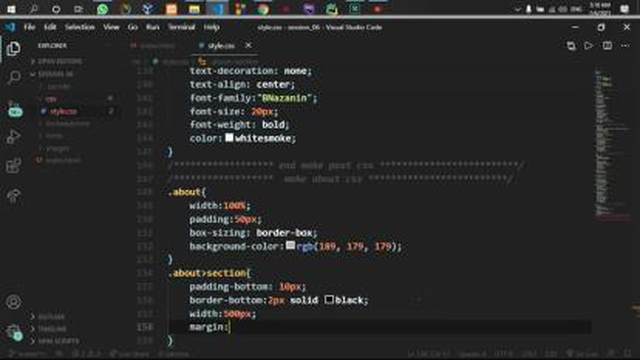
Task: Collapse the session_06 folder section
Action: [56, 74]
